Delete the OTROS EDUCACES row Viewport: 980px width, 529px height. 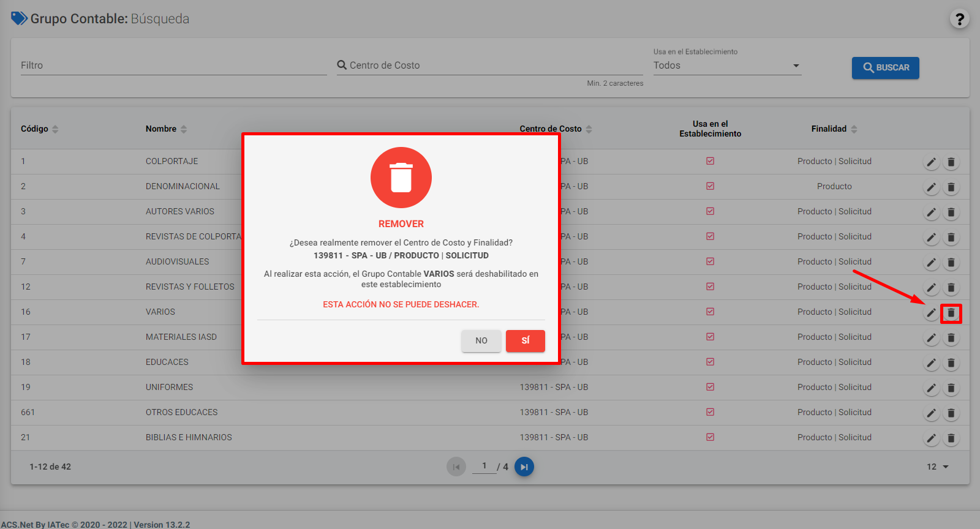click(951, 413)
